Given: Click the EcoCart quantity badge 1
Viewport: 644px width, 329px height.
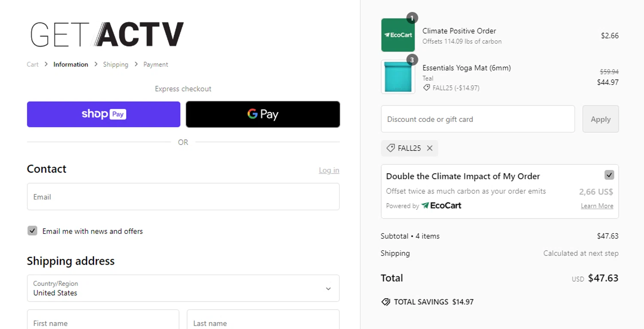Looking at the screenshot, I should 412,18.
